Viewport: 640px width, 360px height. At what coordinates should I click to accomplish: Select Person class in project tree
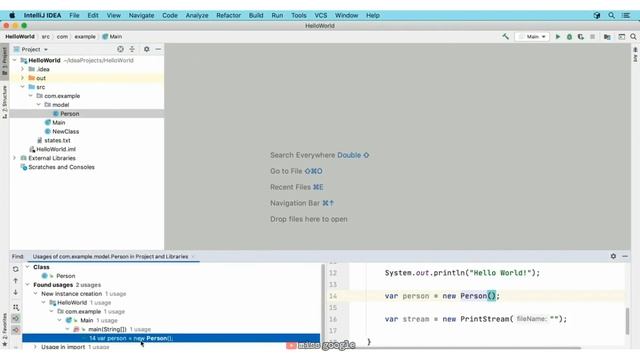70,114
